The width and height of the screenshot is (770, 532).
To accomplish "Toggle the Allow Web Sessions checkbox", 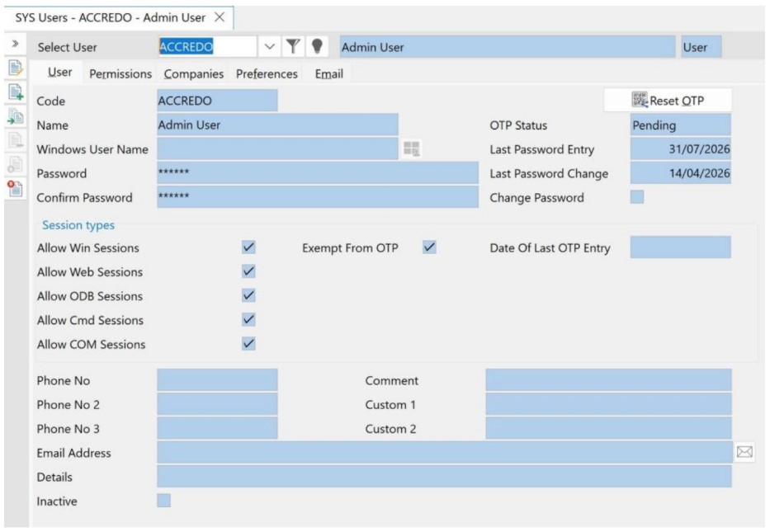I will (x=248, y=271).
